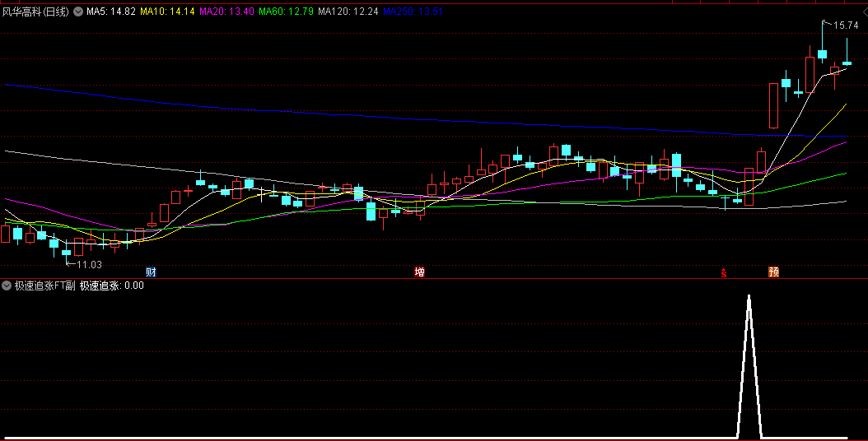Open the 风华高科 chart settings dropdown arrow

tap(78, 12)
